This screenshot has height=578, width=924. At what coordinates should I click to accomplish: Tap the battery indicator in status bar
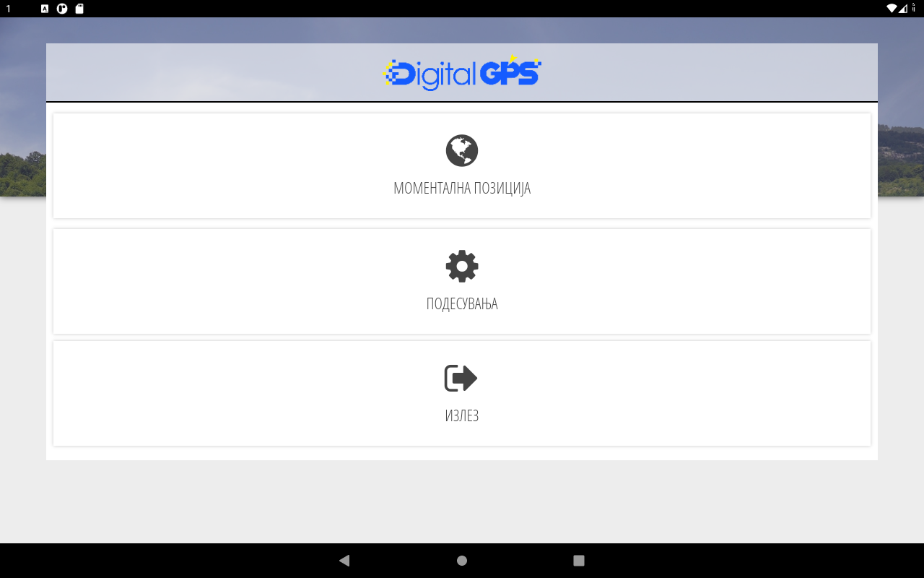(x=914, y=9)
